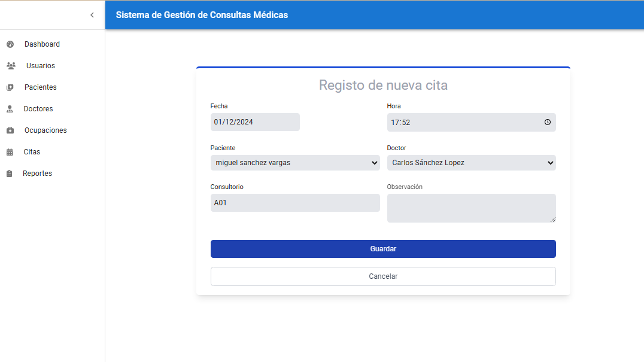The width and height of the screenshot is (644, 362).
Task: Click the Doctores person icon
Action: point(10,109)
